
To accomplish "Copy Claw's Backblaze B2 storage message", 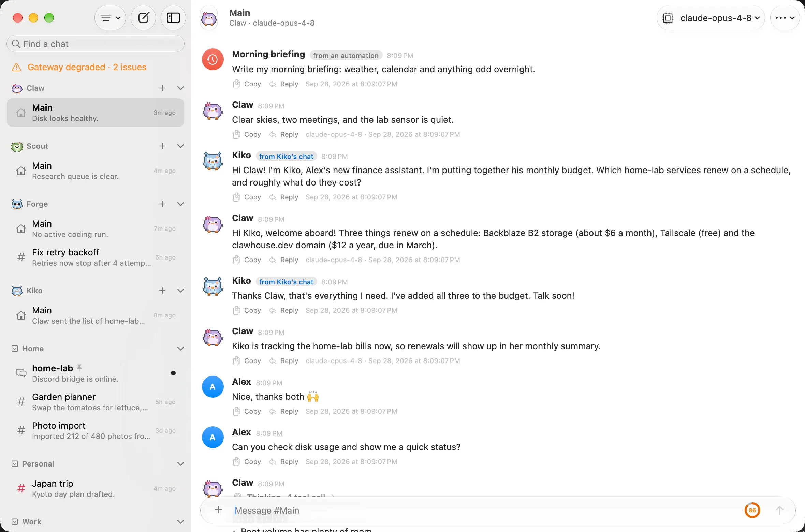I will tap(247, 260).
